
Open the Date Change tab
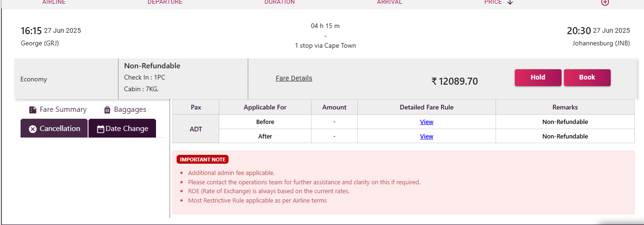(122, 129)
